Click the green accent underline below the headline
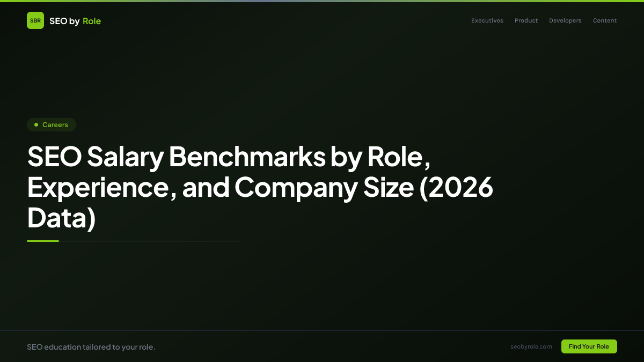Image resolution: width=644 pixels, height=362 pixels. 43,241
